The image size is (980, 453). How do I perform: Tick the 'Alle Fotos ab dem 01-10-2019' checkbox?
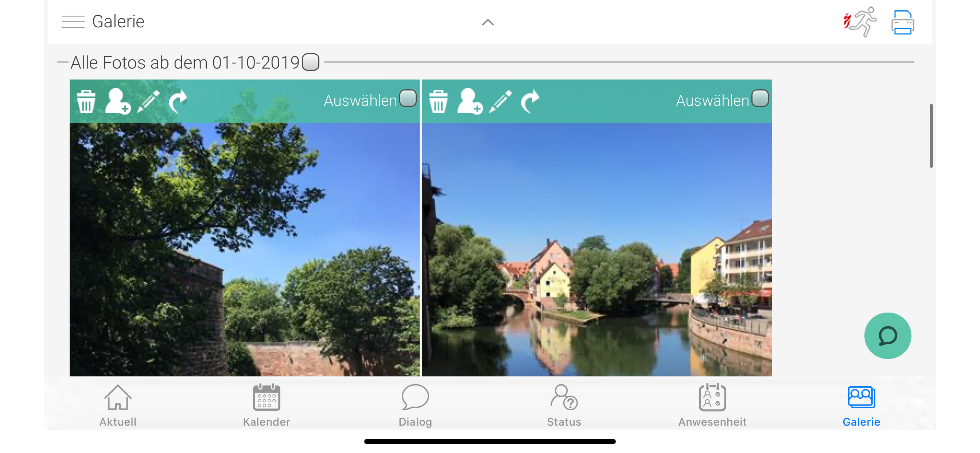(x=310, y=62)
